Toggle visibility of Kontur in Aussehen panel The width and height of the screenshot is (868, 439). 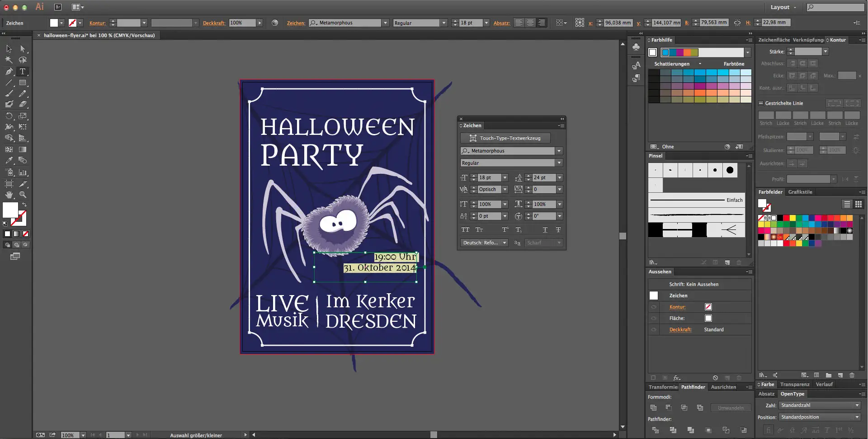point(654,306)
